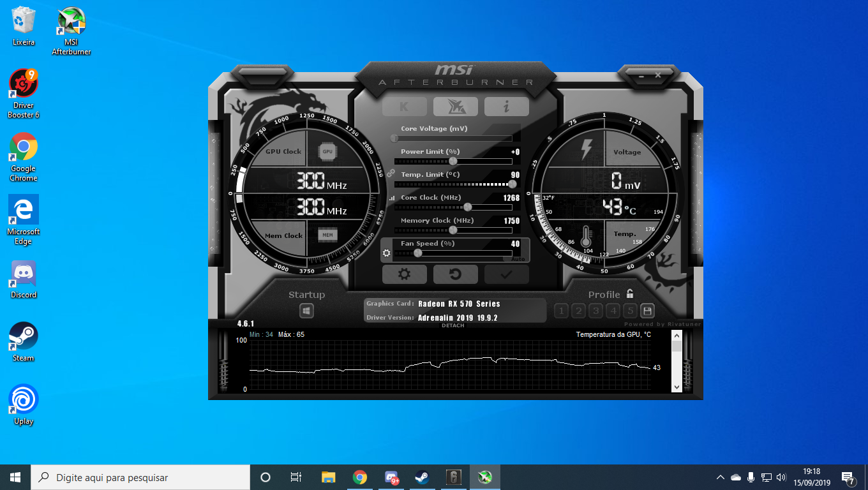868x490 pixels.
Task: Click the Core Voltage slider handle
Action: coord(394,138)
